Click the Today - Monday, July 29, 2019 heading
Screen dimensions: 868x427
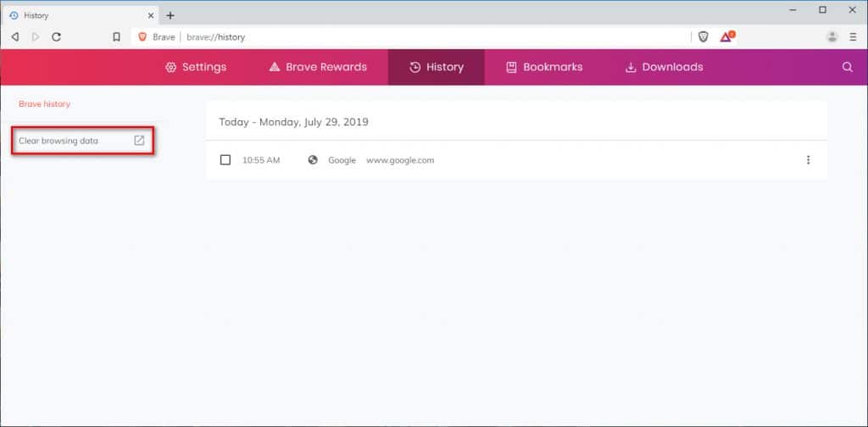[293, 122]
